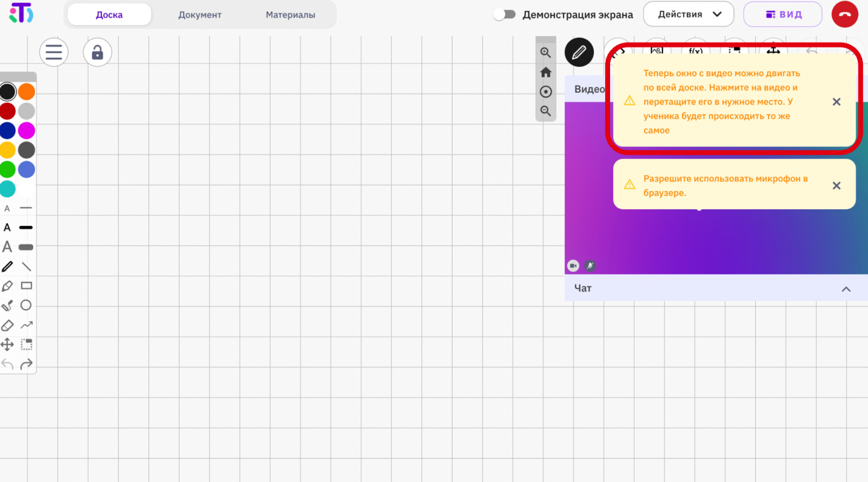Viewport: 868px width, 482px height.
Task: Select the dashed area selection tool
Action: click(x=27, y=344)
